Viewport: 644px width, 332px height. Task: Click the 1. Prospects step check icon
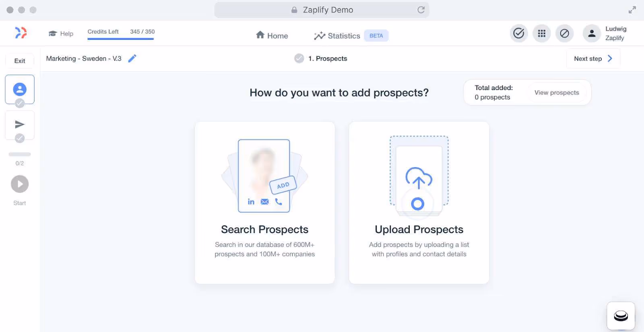[x=299, y=59]
